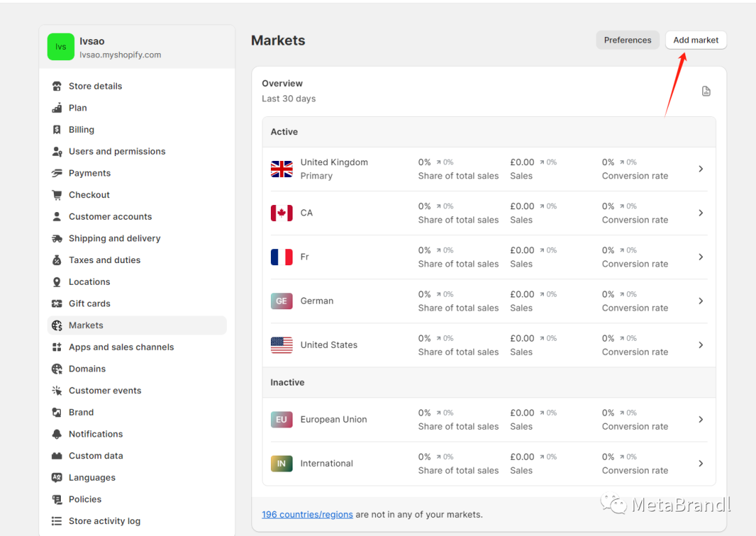Go to Taxes and duties
This screenshot has height=536, width=756.
[x=137, y=260]
